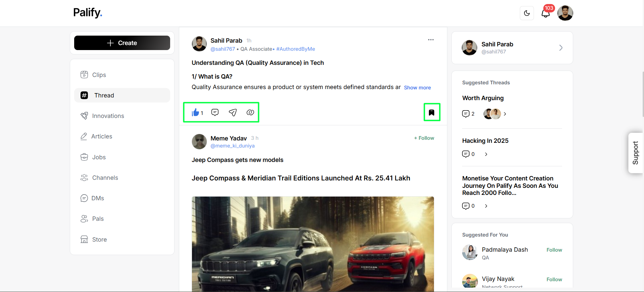Open Innovations in the sidebar
The height and width of the screenshot is (292, 644).
click(x=122, y=116)
